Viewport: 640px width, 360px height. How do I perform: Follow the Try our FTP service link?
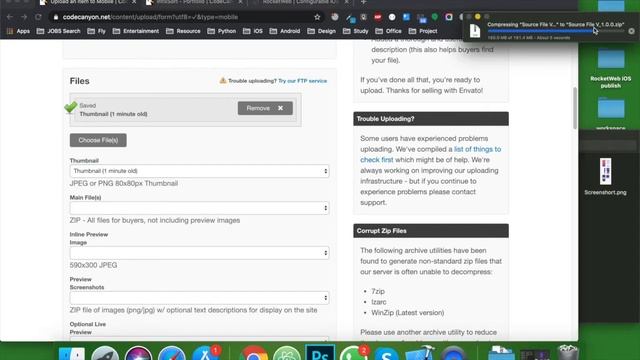point(302,81)
